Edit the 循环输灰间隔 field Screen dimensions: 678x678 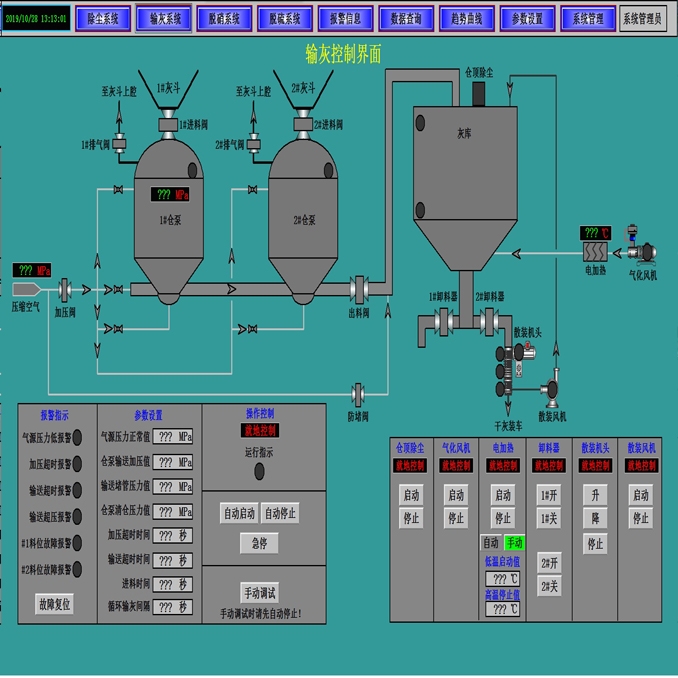[x=173, y=607]
